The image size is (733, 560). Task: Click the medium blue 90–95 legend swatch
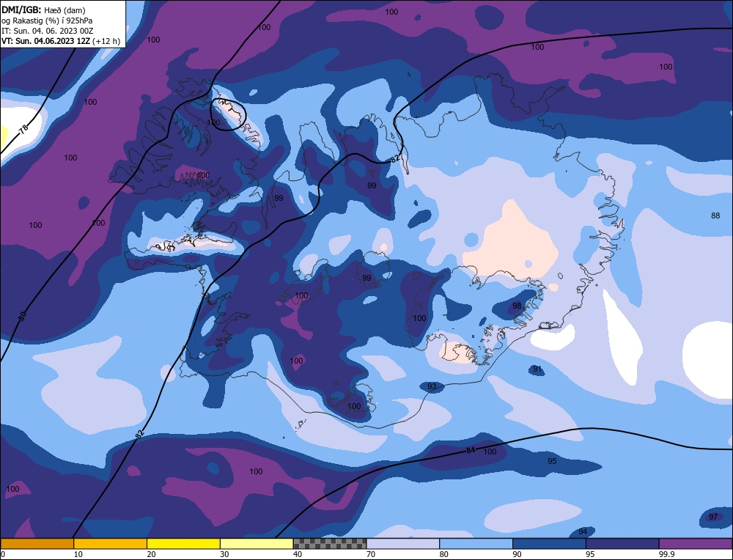pyautogui.click(x=549, y=544)
